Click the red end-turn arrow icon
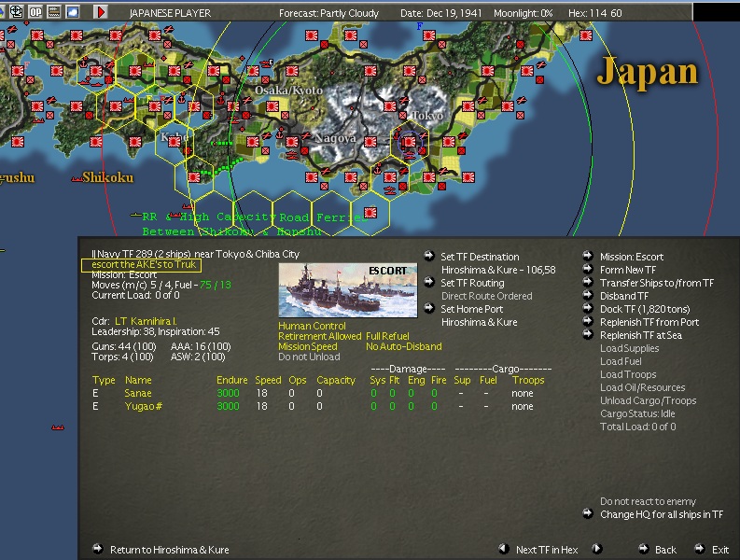740x560 pixels. [101, 11]
